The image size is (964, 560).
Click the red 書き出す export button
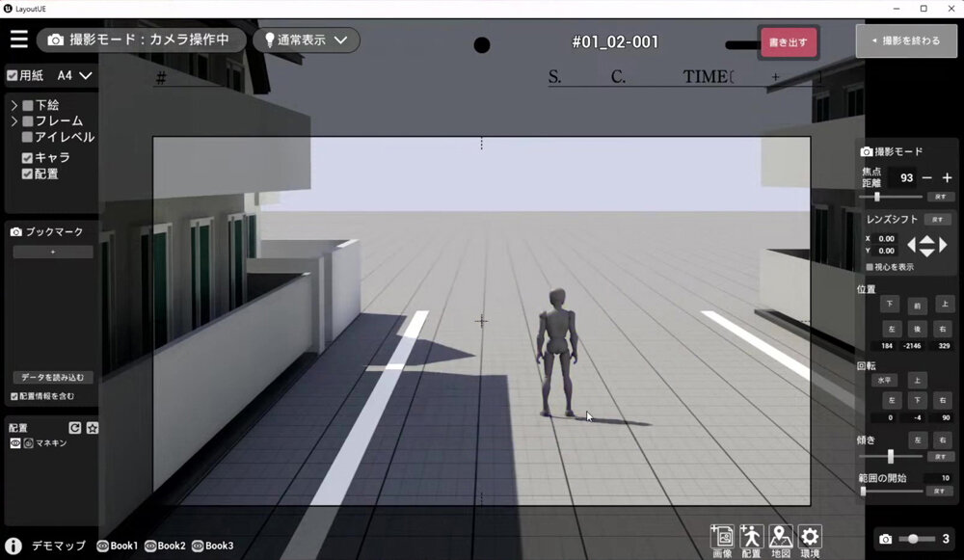[789, 42]
